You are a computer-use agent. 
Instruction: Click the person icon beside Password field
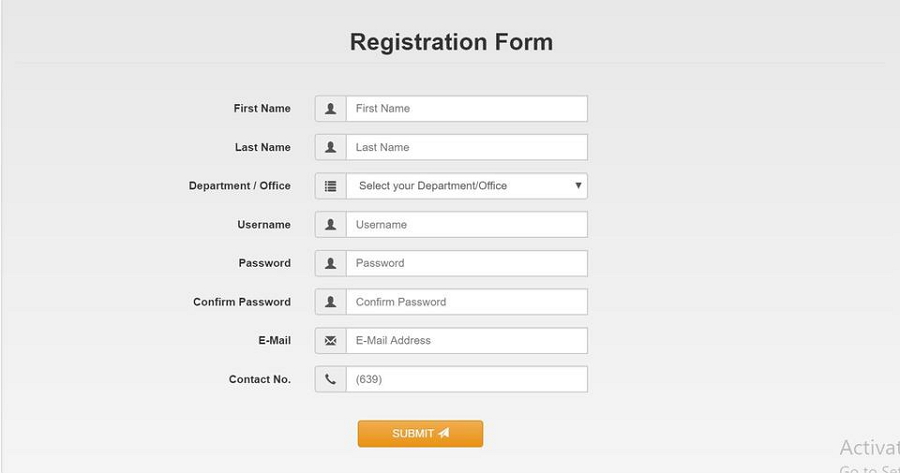point(330,263)
